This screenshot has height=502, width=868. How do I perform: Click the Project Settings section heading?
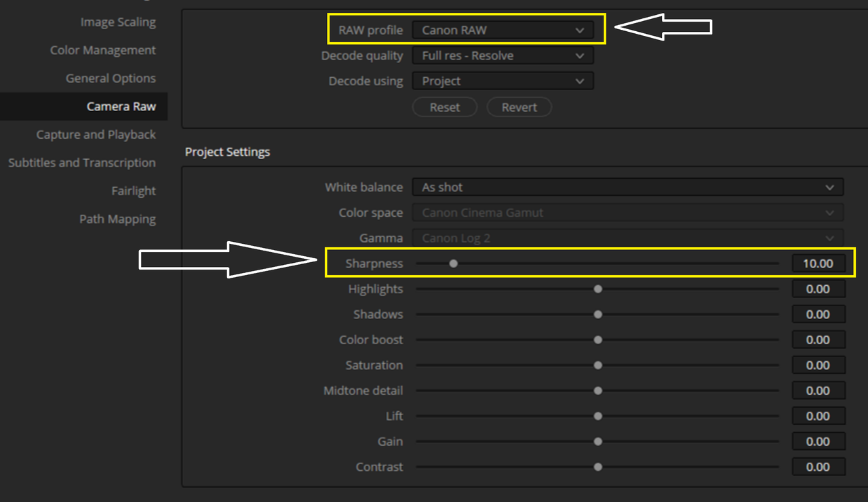227,152
